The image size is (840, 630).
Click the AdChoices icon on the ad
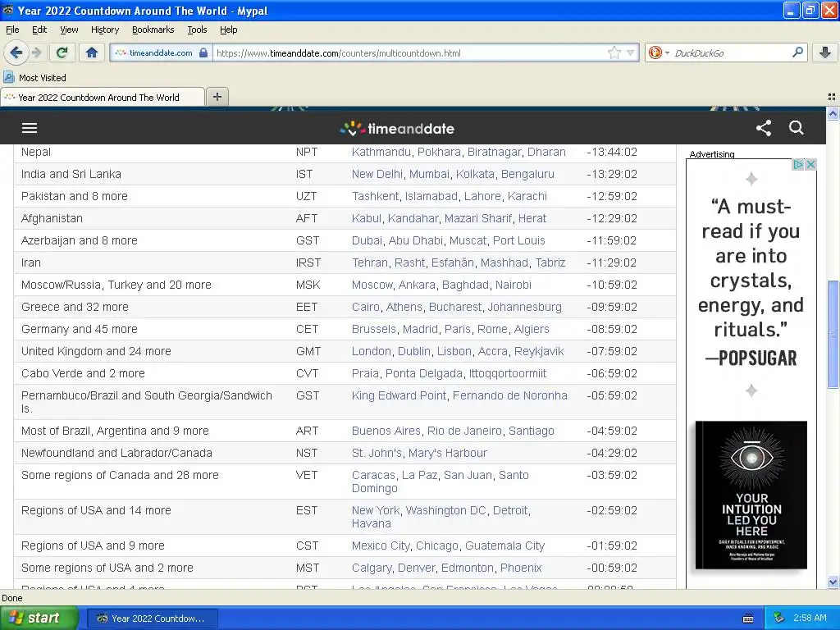(x=797, y=164)
